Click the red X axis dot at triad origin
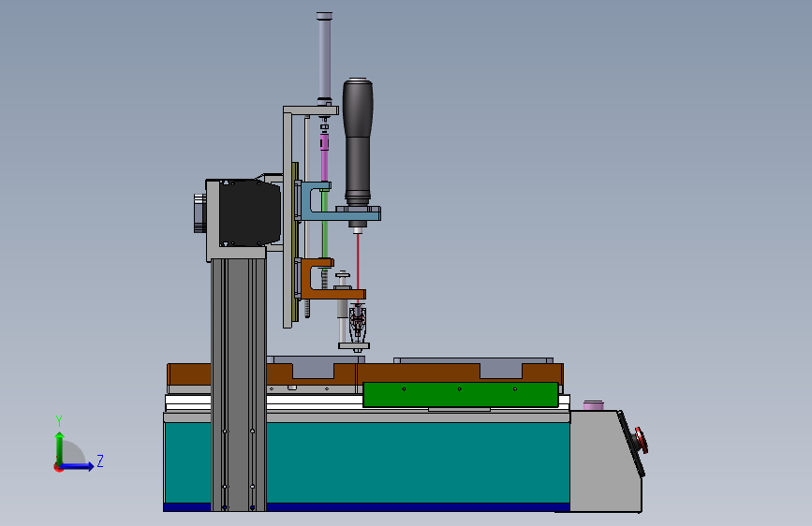 (x=58, y=467)
